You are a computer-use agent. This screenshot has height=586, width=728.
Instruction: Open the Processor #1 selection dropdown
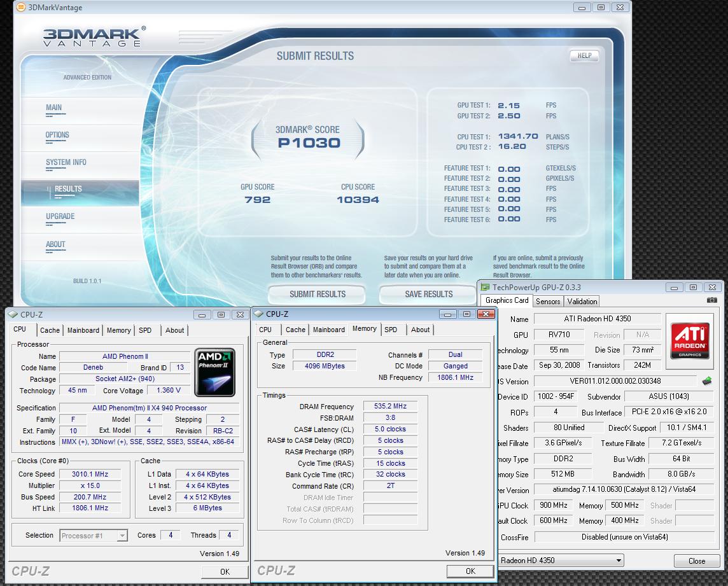[122, 535]
